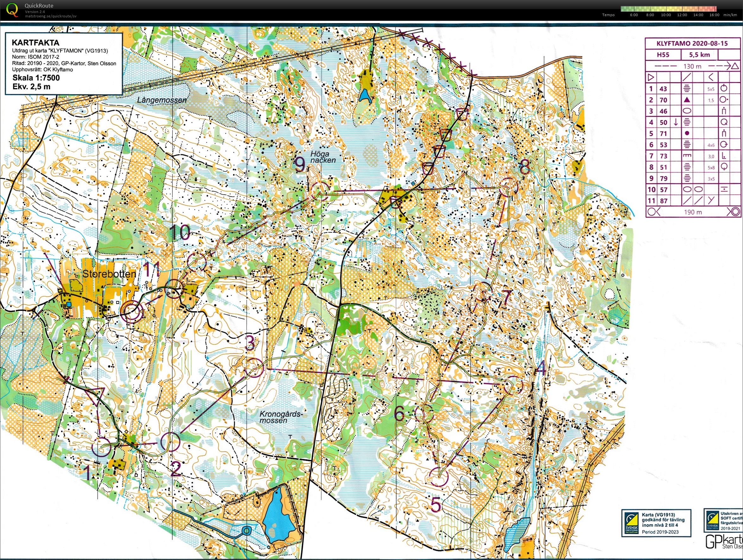Click the filled triangle symbol in row 2
This screenshot has height=560, width=743.
[x=687, y=100]
